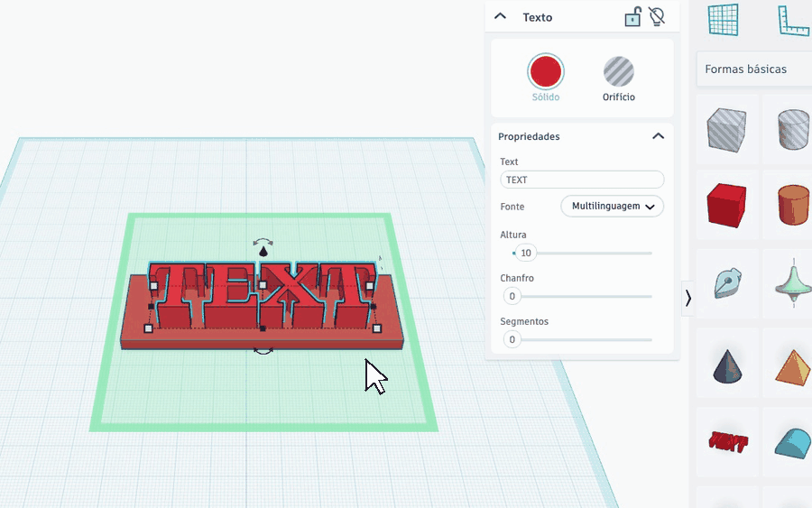Click the bottom-center black edge handle
The image size is (812, 508).
point(263,328)
